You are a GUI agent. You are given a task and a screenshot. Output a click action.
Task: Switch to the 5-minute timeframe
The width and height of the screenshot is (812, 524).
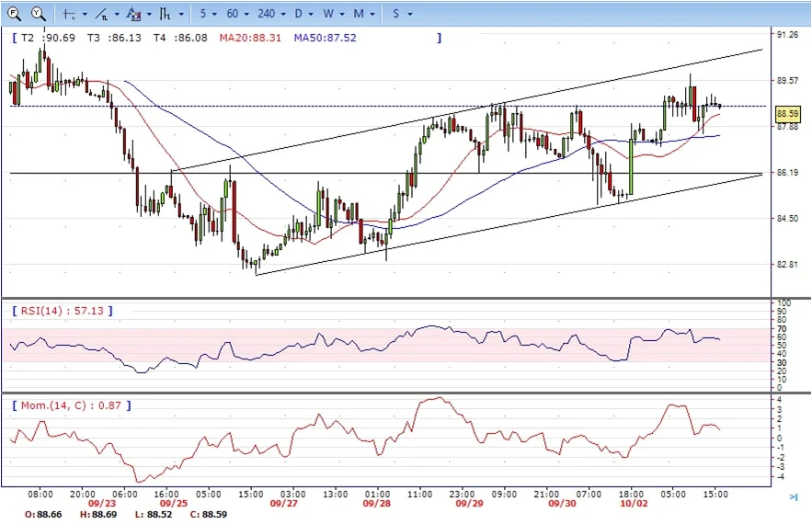coord(203,14)
